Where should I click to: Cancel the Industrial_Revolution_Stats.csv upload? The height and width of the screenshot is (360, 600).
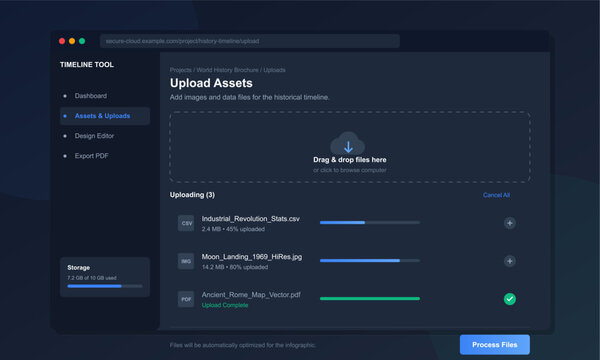coord(510,223)
